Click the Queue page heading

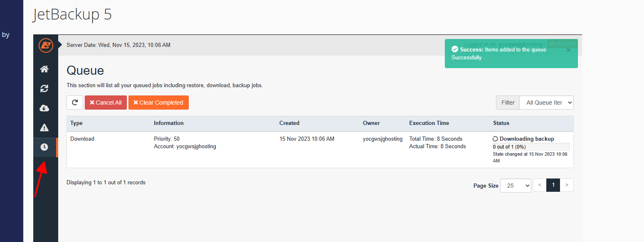tap(85, 70)
